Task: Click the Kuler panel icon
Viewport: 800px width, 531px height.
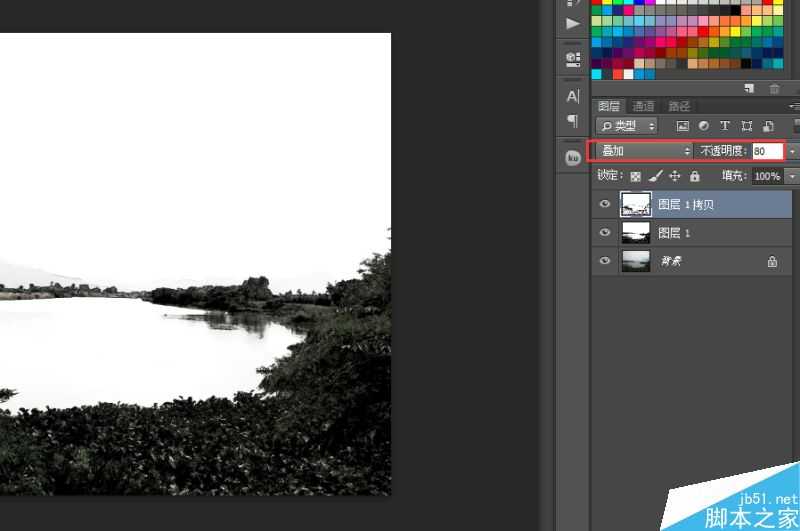Action: (573, 158)
